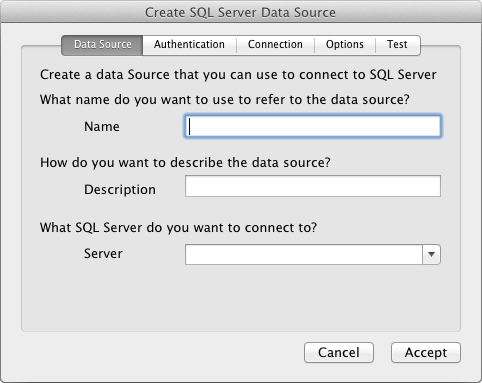Click inside the Server combo box field

pos(304,254)
